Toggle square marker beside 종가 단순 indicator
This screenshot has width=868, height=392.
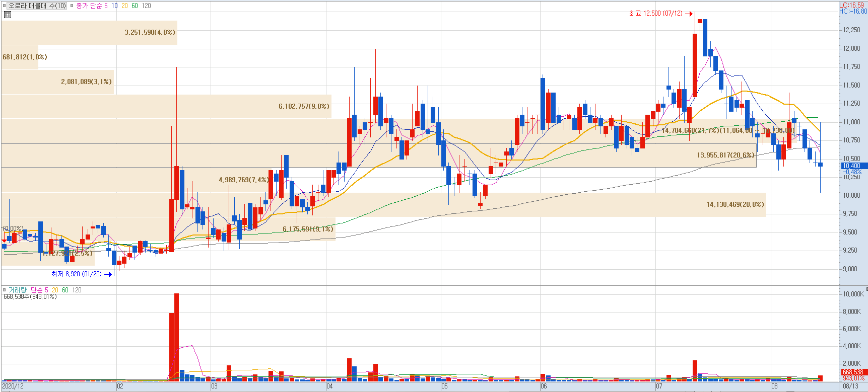[72, 6]
